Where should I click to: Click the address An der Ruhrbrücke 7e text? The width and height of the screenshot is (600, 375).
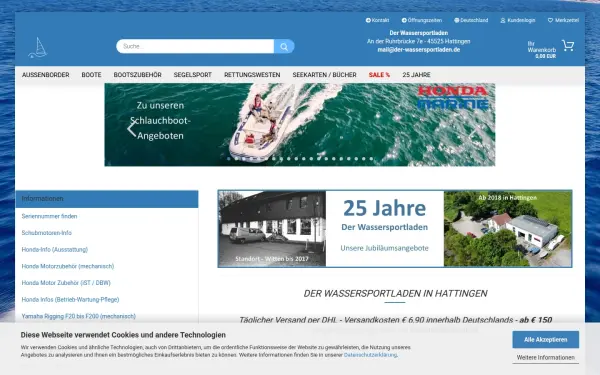point(419,41)
